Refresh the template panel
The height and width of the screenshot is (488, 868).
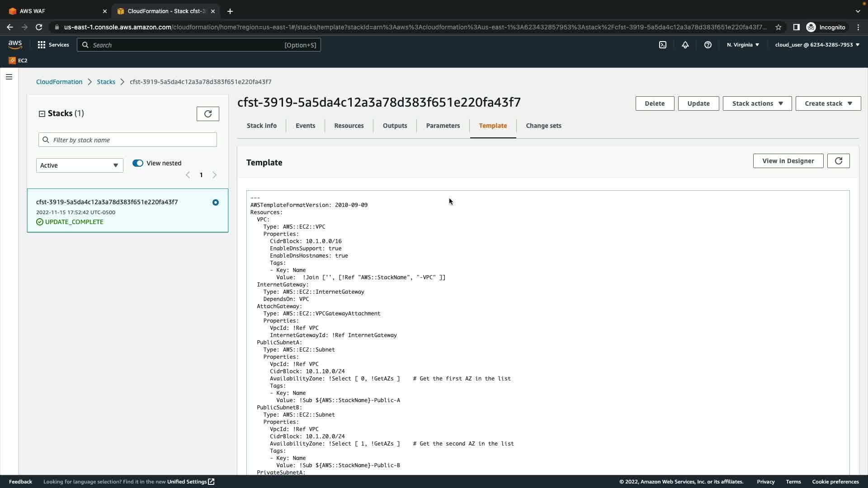838,161
